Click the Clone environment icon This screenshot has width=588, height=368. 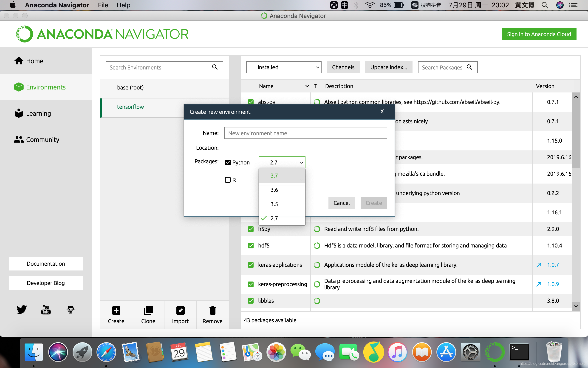tap(148, 310)
